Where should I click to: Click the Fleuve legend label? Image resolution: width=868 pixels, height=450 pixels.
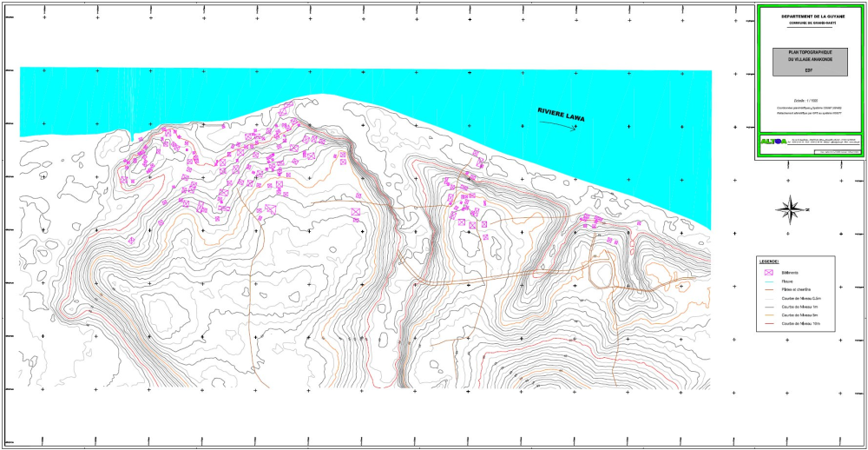786,281
